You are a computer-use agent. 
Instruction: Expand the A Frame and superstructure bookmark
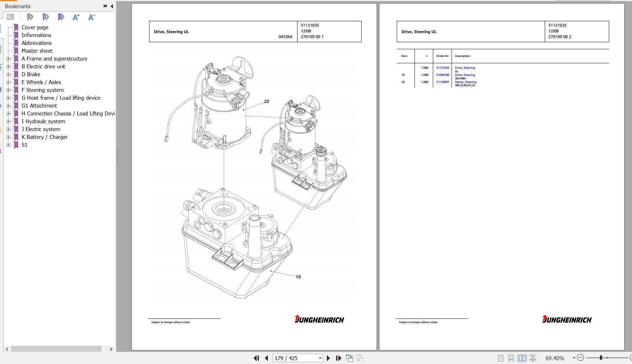tap(9, 59)
